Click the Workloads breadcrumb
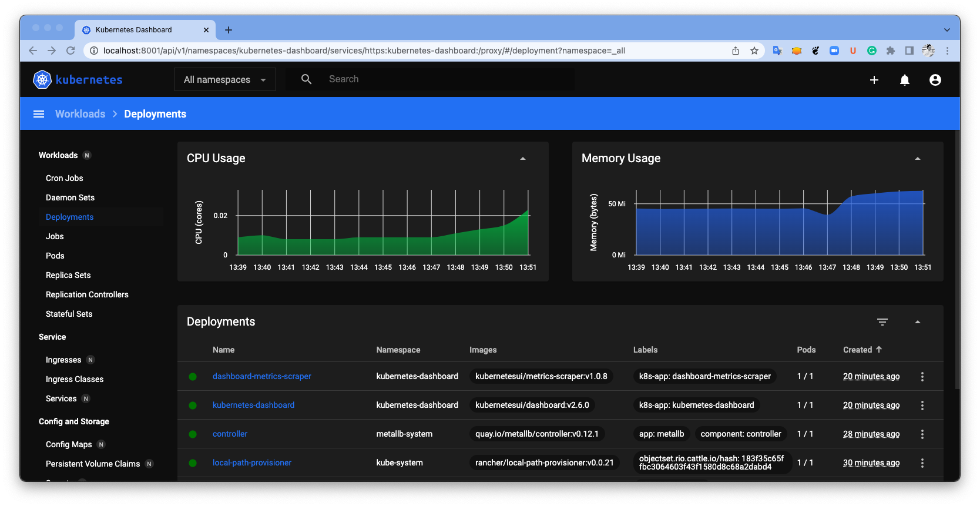 point(80,114)
